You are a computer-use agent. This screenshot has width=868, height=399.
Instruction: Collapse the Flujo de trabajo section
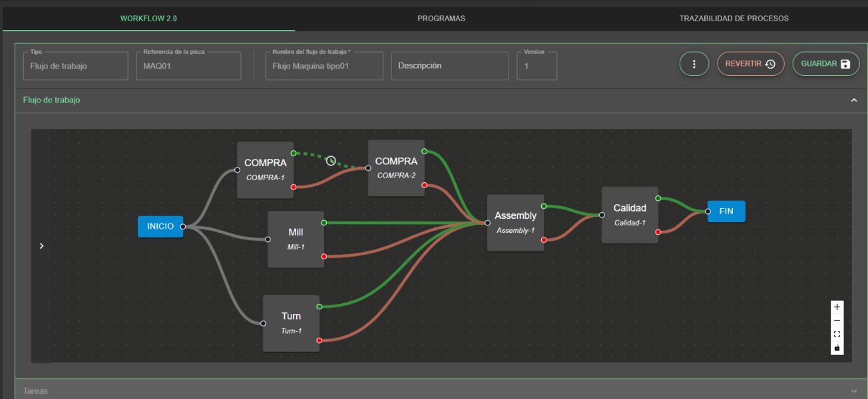[x=854, y=100]
